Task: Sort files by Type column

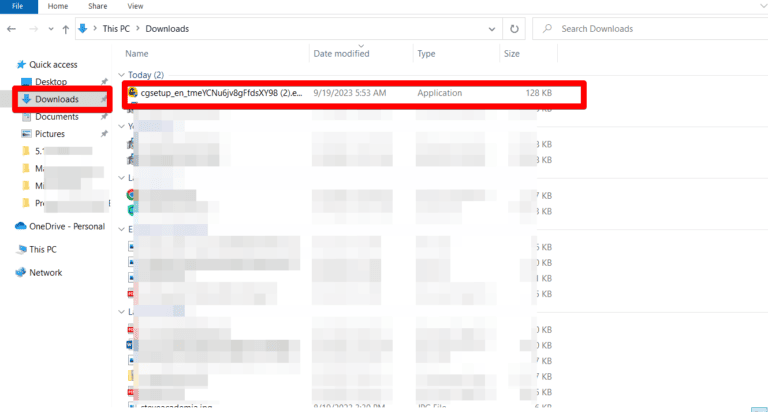Action: coord(426,53)
